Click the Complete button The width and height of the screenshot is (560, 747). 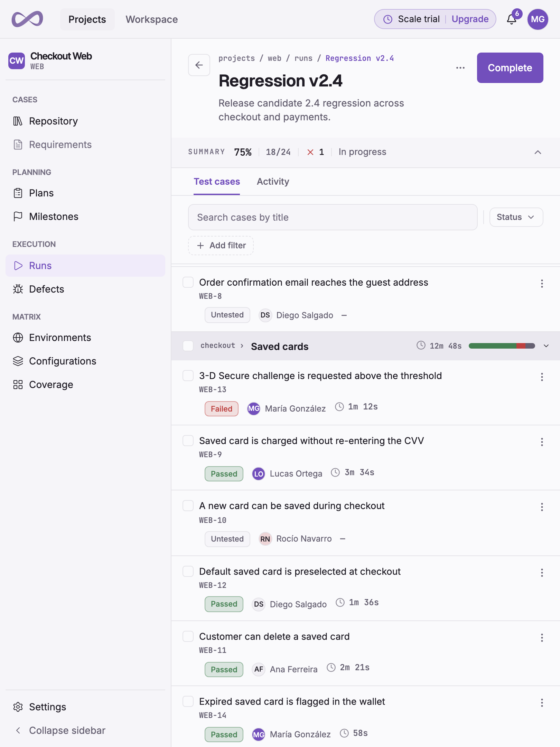[x=510, y=68]
